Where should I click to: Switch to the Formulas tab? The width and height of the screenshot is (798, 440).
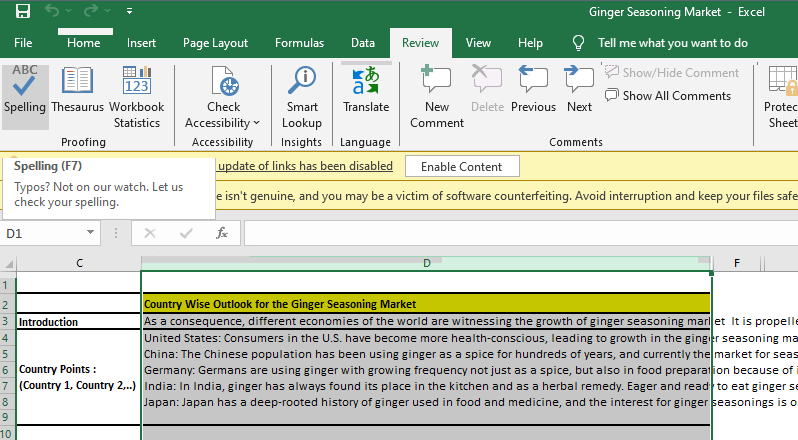299,43
